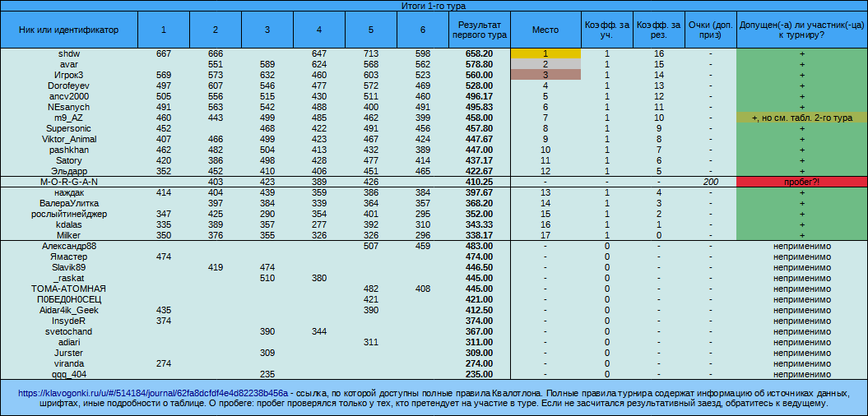Select the nickname cell 'П0БЕД0Н0СЕЦ'
Viewport: 868px width, 416px height.
68,299
